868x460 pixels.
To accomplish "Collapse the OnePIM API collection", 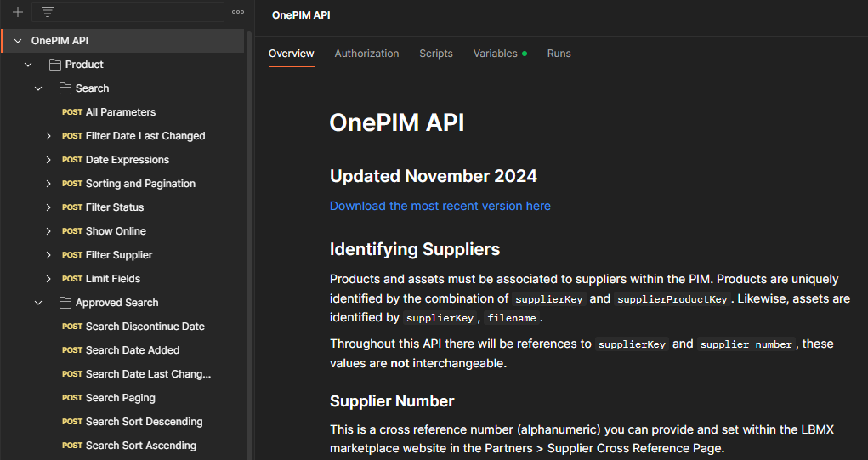I will [x=18, y=41].
